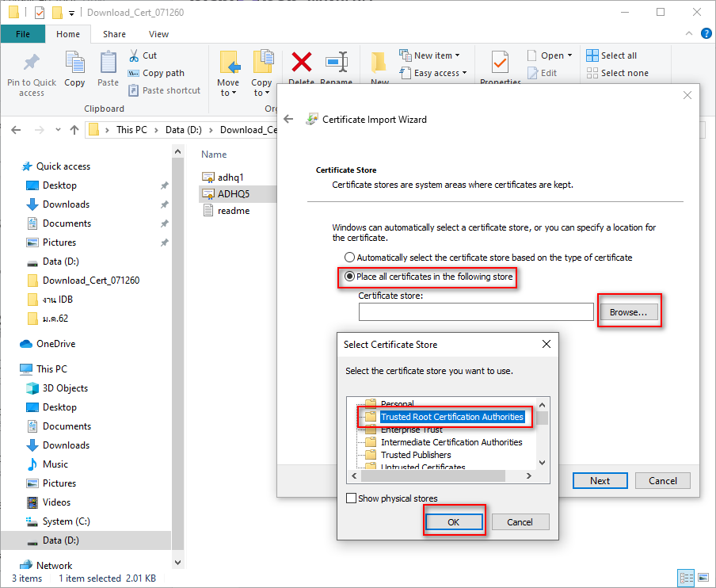Click Next in Certificate Import Wizard
Viewport: 716px width, 588px height.
tap(600, 481)
